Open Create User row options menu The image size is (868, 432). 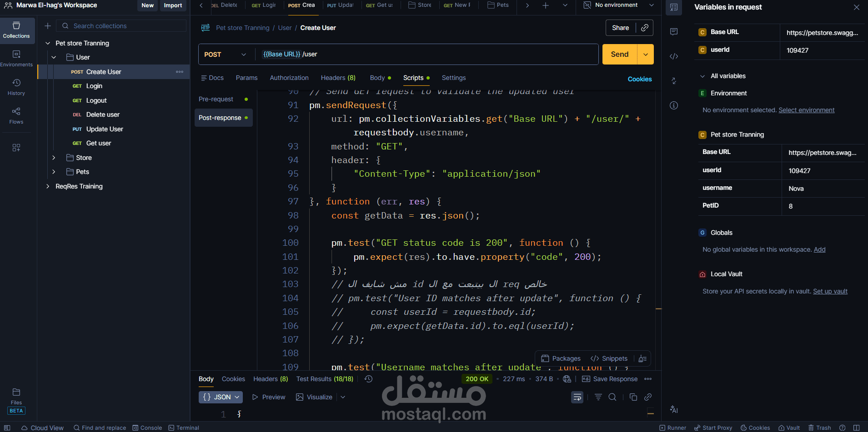[180, 72]
